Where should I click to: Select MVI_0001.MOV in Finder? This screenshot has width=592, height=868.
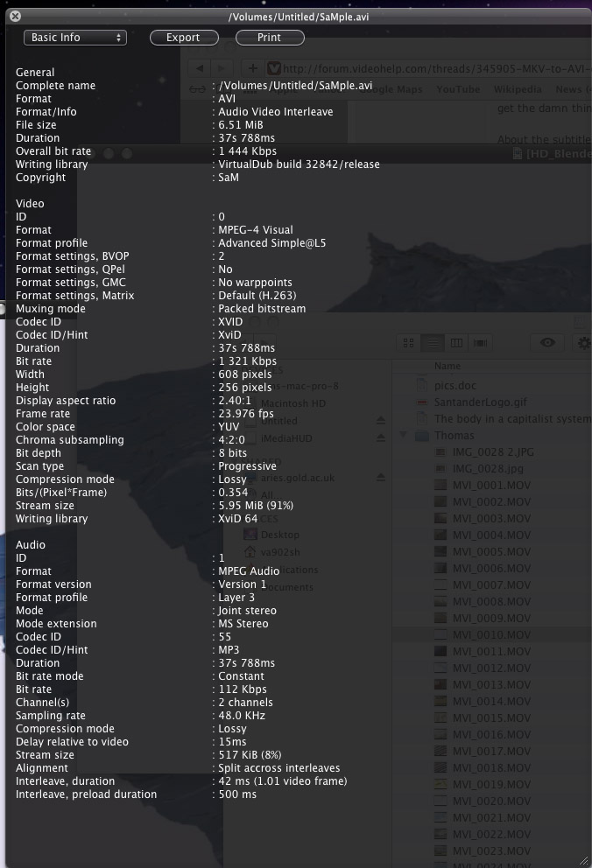pyautogui.click(x=491, y=485)
